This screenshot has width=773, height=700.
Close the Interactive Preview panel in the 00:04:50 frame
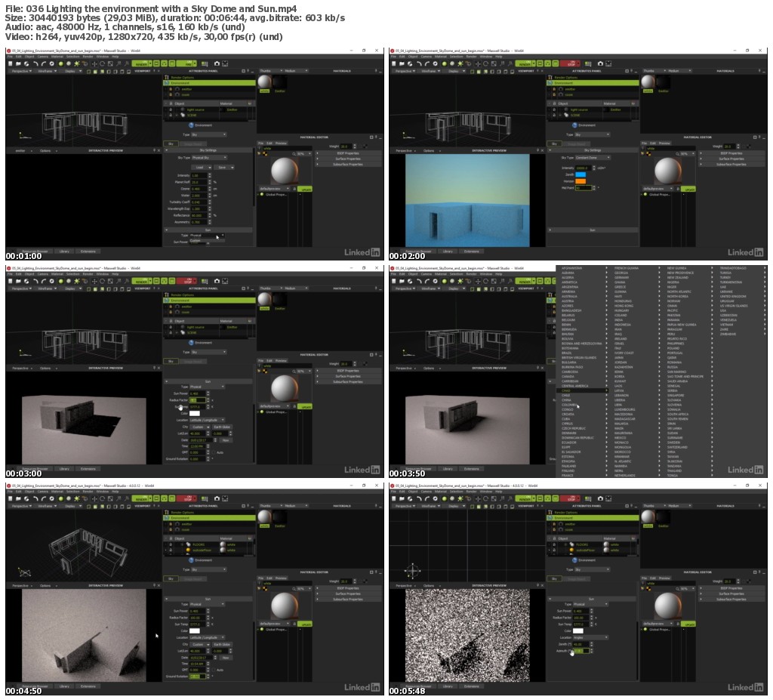(x=159, y=585)
